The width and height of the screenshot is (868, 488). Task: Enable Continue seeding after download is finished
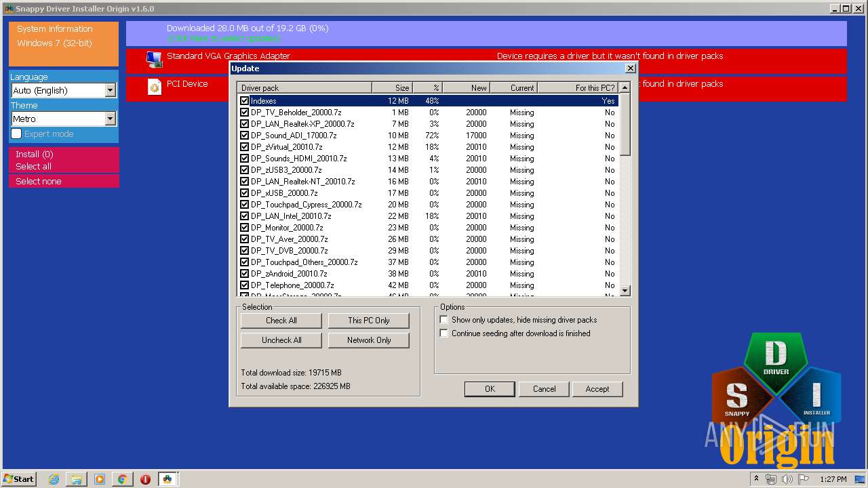point(444,333)
